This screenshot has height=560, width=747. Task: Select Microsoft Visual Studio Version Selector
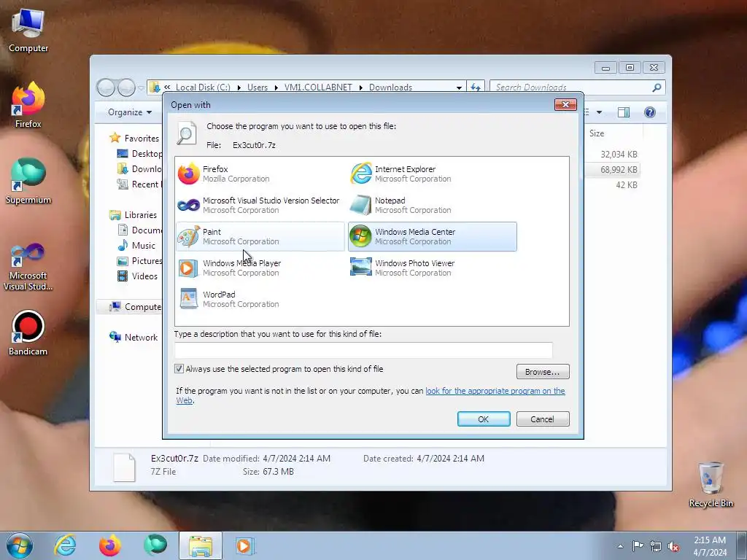pos(260,205)
